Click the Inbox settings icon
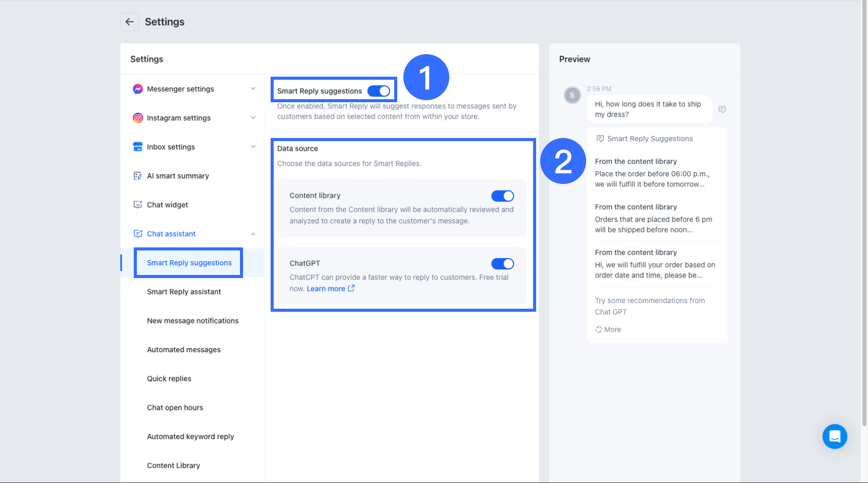The height and width of the screenshot is (483, 868). point(137,147)
